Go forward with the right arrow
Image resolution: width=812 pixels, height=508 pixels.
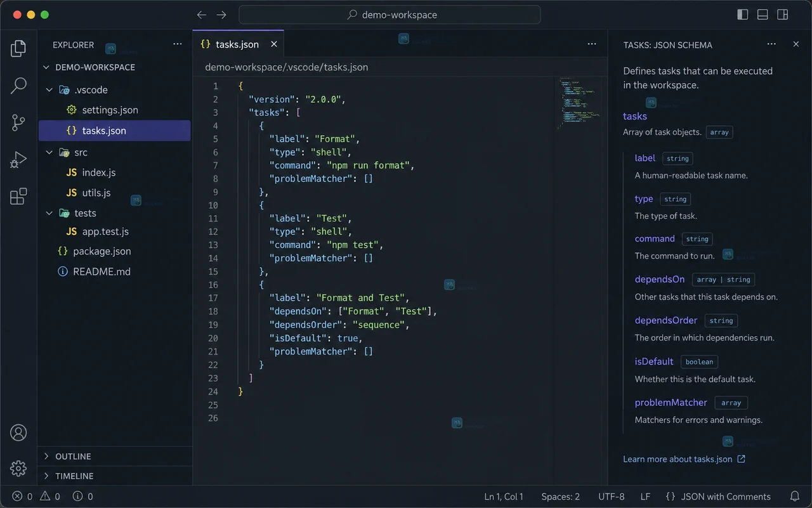[x=221, y=15]
